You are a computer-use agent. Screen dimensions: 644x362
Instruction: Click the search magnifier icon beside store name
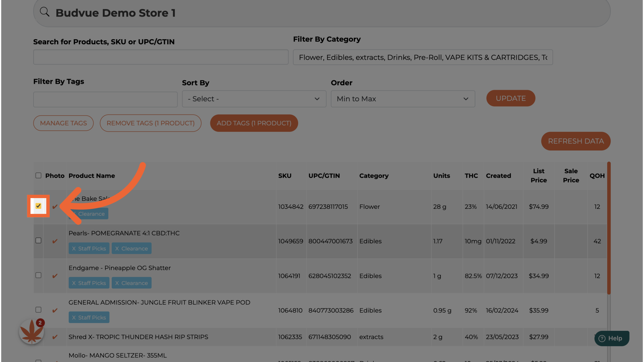click(x=45, y=12)
